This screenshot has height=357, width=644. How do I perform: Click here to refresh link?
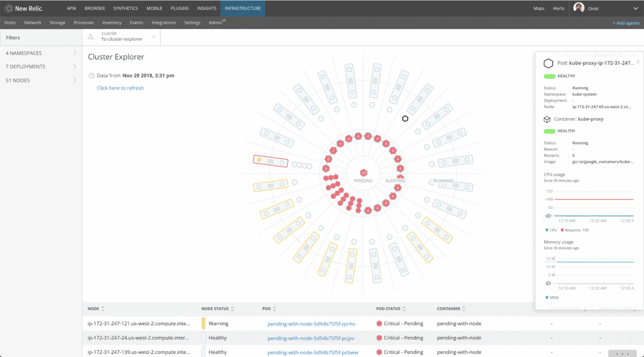(x=120, y=88)
